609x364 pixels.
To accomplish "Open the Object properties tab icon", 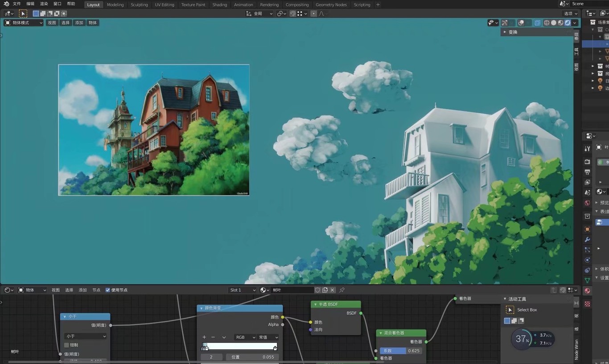I will [x=587, y=229].
